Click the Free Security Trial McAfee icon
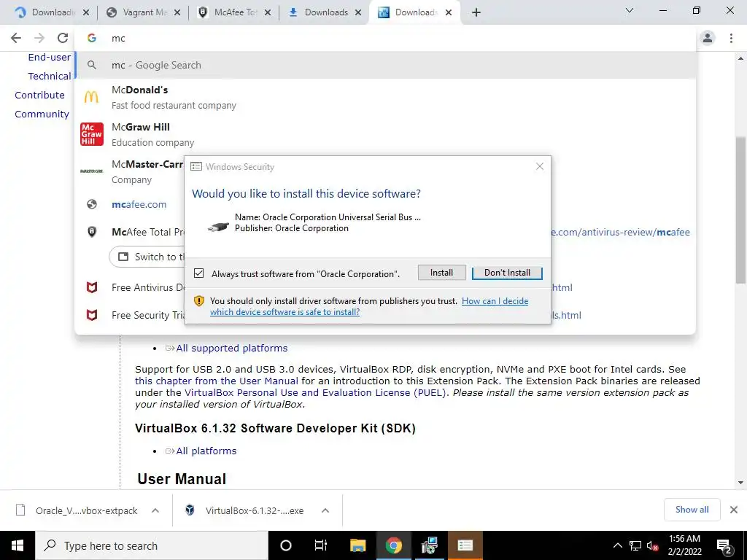 click(x=92, y=315)
